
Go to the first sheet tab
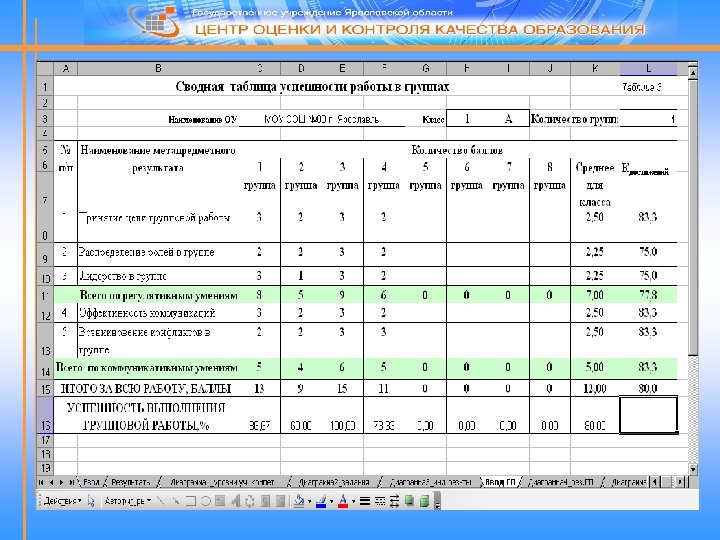tap(42, 482)
